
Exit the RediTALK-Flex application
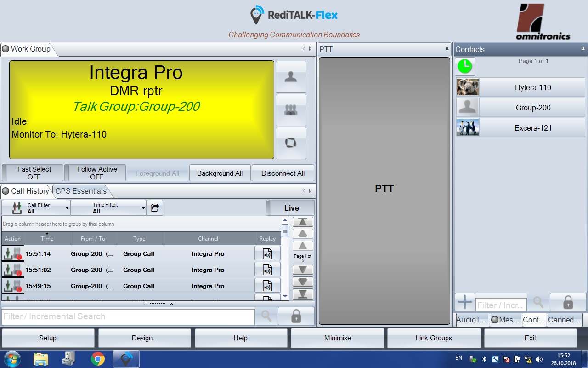pos(530,338)
